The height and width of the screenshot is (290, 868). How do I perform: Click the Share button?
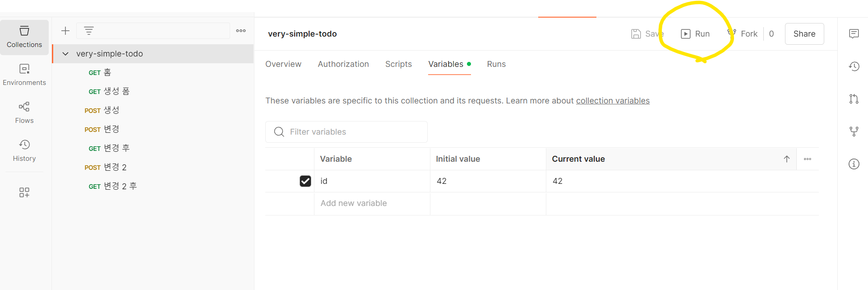pos(804,34)
